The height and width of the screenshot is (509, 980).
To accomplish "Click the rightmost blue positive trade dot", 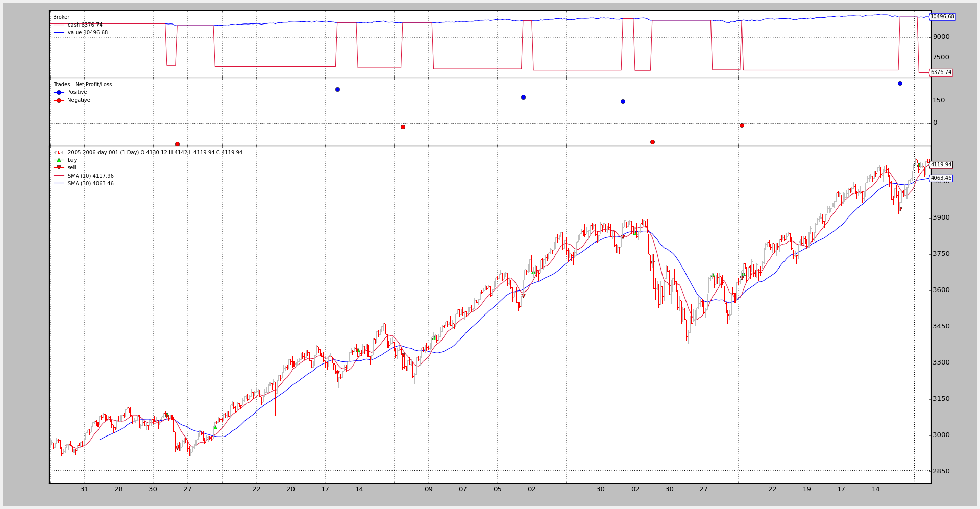I will click(x=900, y=83).
